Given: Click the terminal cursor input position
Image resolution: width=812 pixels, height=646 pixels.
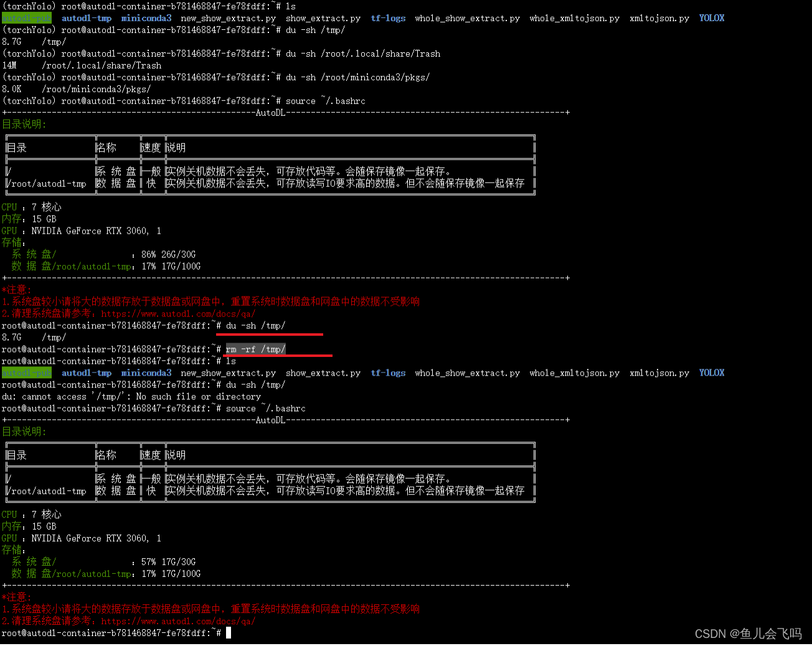Looking at the screenshot, I should (228, 632).
